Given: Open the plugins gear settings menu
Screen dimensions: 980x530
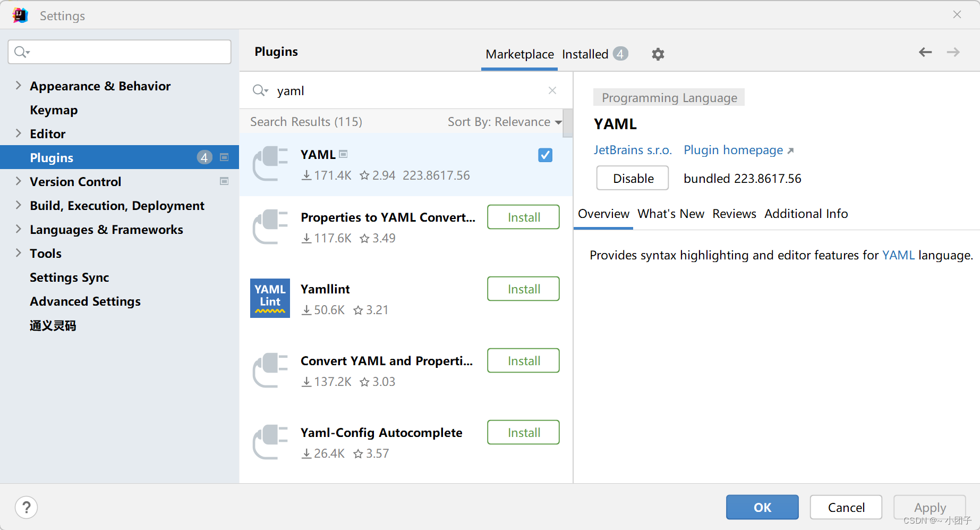Looking at the screenshot, I should [658, 54].
